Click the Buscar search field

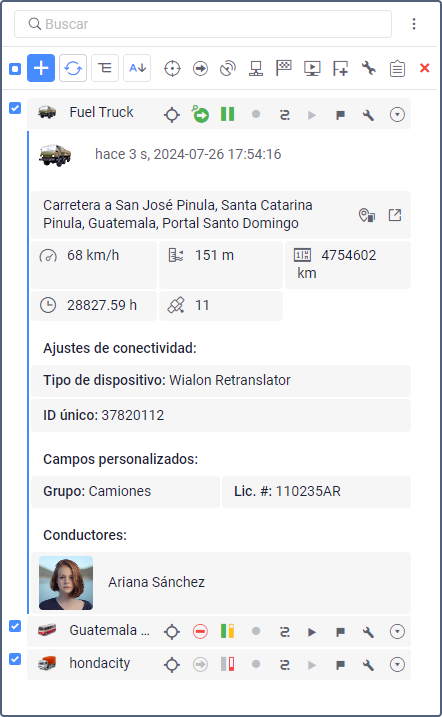tap(203, 24)
